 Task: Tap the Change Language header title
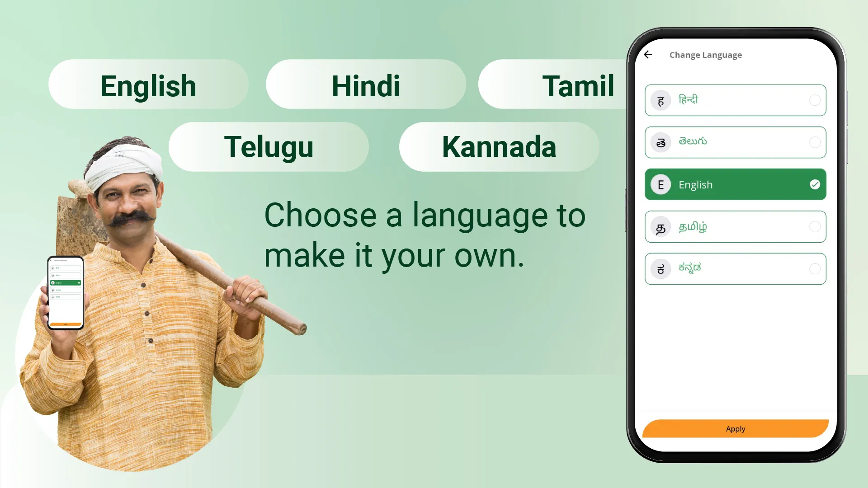pos(706,54)
